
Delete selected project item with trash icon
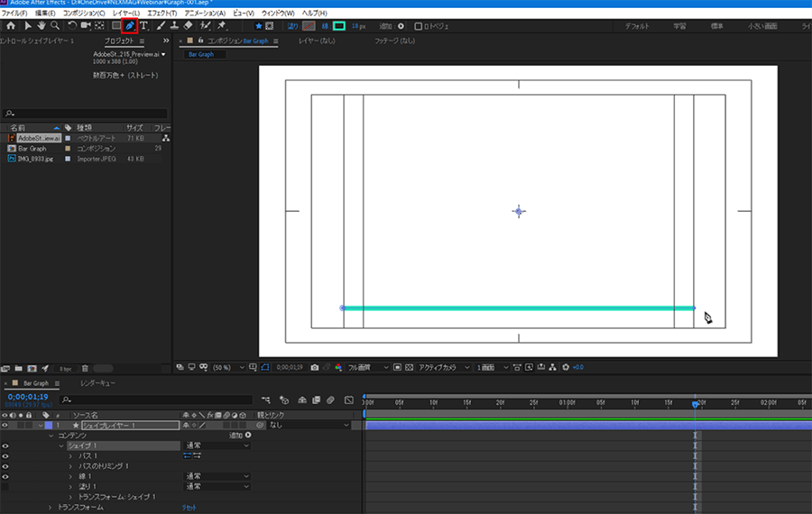(x=85, y=368)
